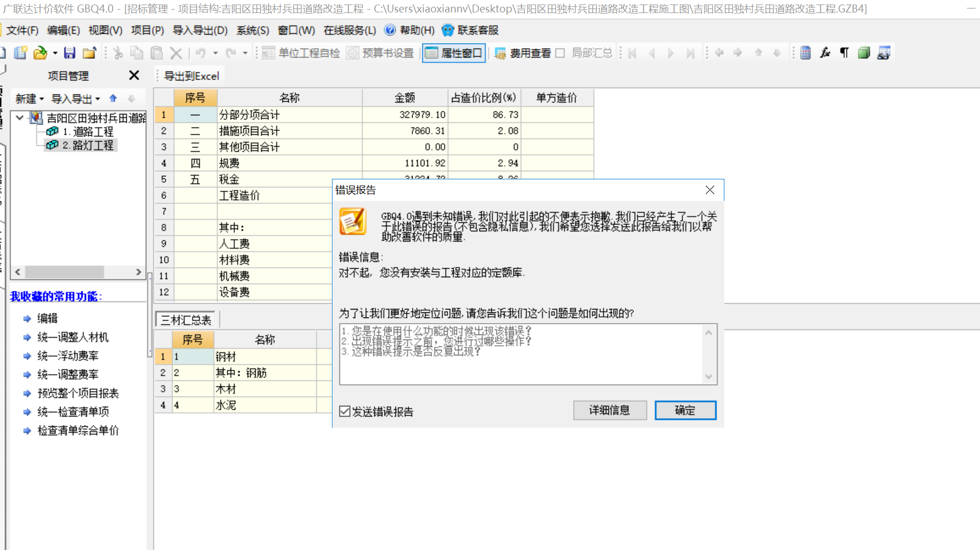Select the 三材汇总表 tab
Viewport: 980px width, 550px height.
185,320
